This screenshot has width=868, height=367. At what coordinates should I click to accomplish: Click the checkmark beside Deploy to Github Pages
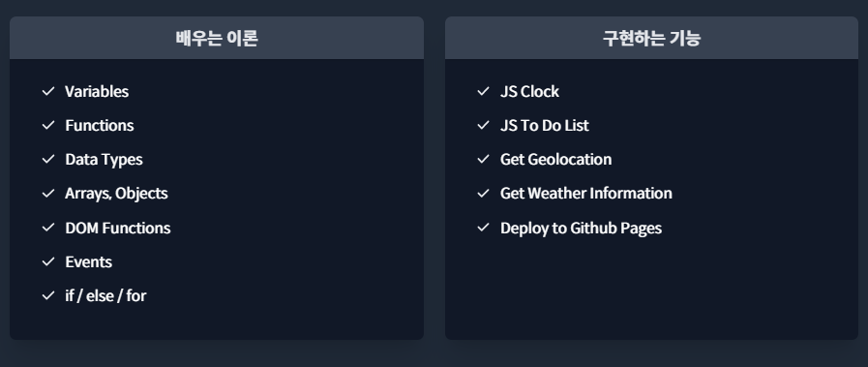484,228
